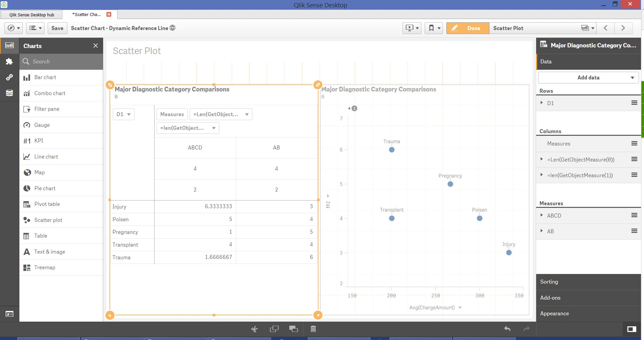Open the Avg(ChargeAmount) axis dropdown
This screenshot has width=644, height=340.
point(460,307)
